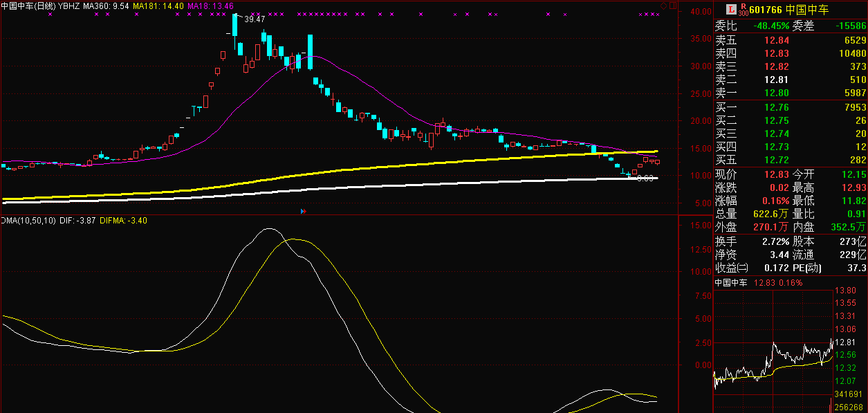The height and width of the screenshot is (413, 868).
Task: Select the 卖三 ask price 12.82
Action: point(777,66)
